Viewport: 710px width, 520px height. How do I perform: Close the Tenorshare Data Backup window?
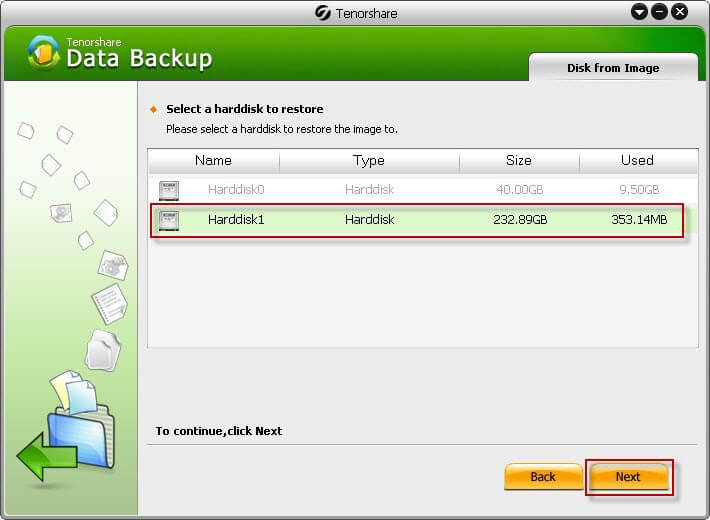pyautogui.click(x=680, y=12)
